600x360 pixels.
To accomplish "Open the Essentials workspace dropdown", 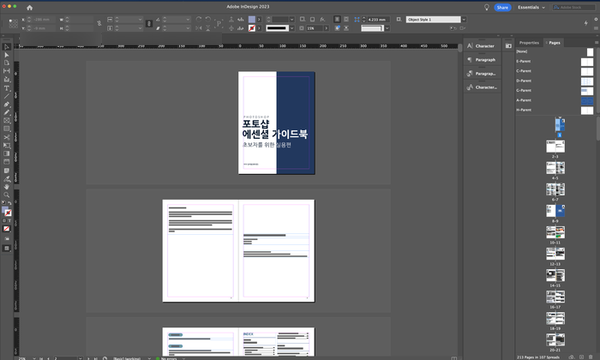I will 532,7.
